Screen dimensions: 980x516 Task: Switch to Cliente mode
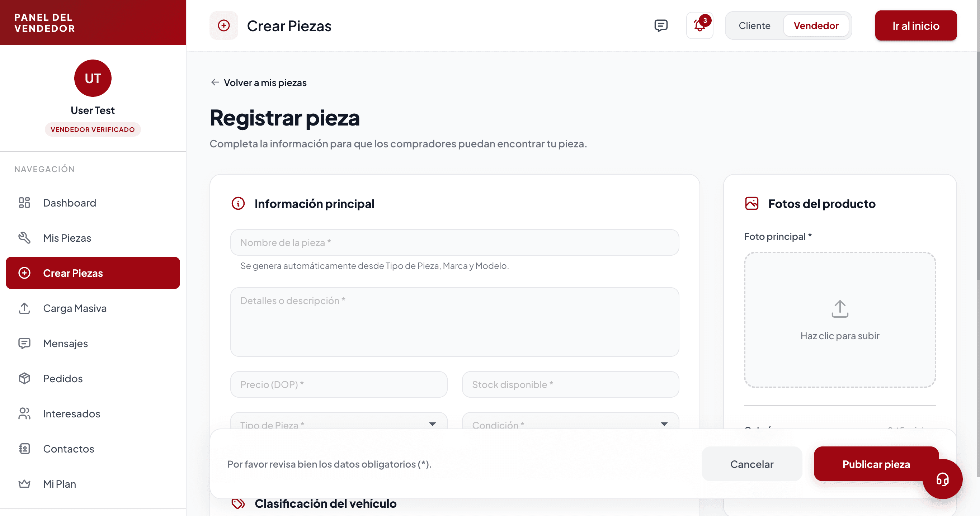754,25
